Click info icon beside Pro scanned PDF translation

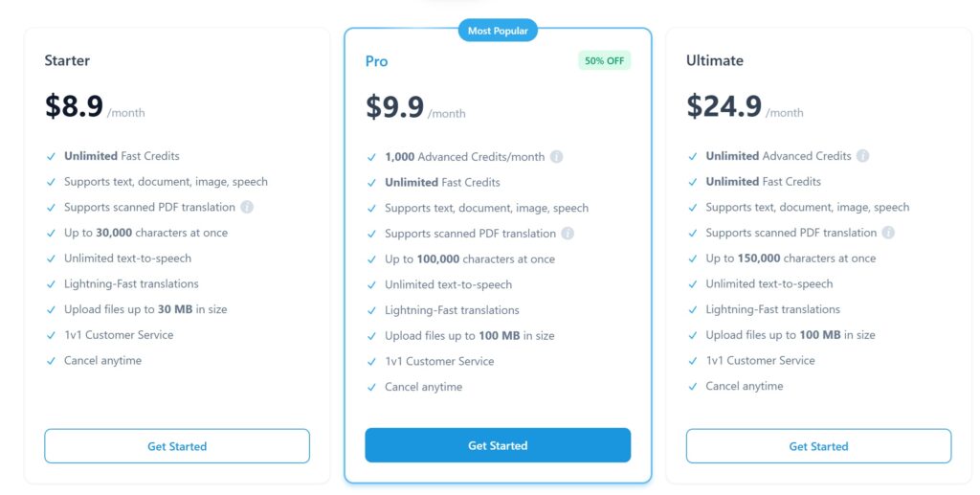pos(568,234)
